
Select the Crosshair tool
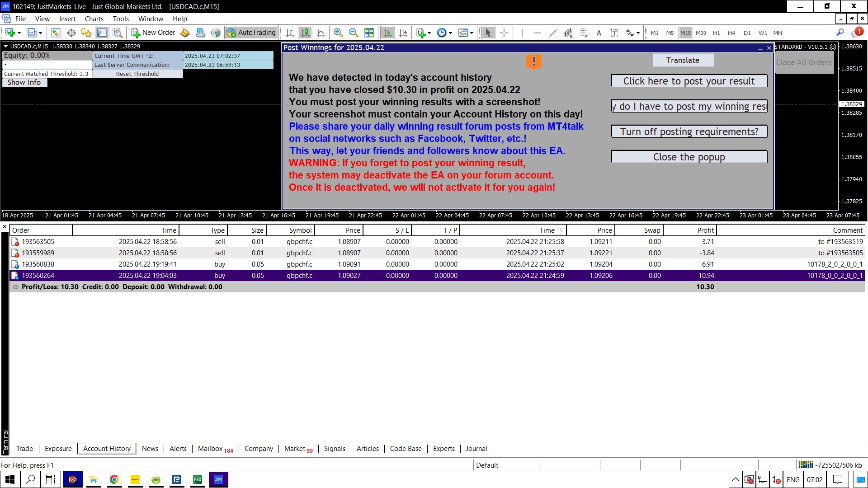click(504, 33)
